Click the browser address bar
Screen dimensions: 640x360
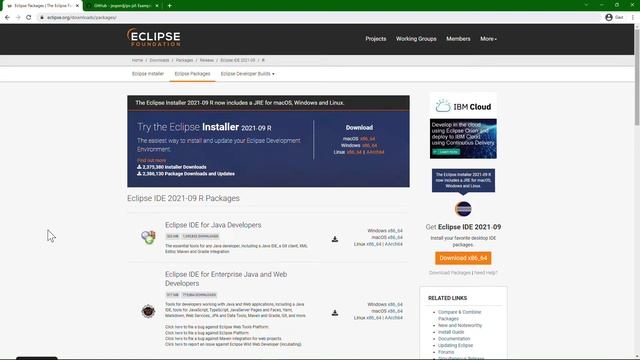[x=318, y=18]
